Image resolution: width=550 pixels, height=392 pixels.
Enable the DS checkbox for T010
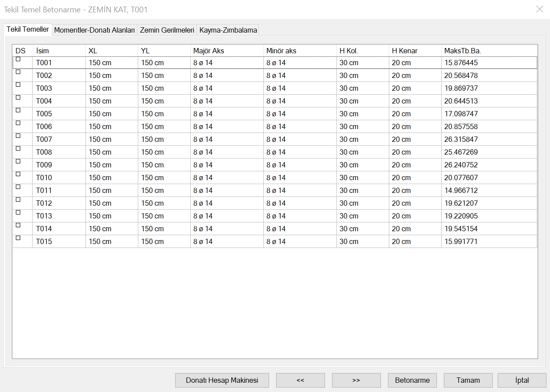18,174
